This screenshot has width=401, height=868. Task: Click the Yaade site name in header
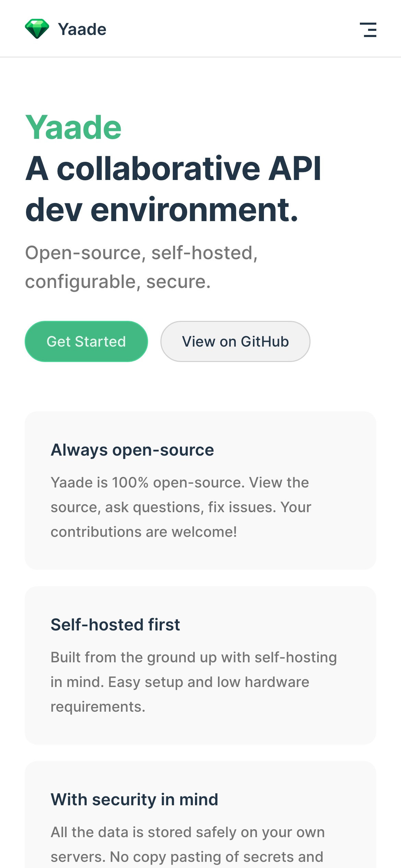(82, 29)
